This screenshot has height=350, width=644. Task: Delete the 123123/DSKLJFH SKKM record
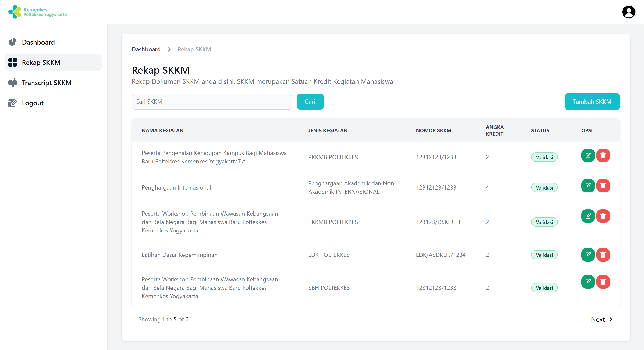[x=603, y=216]
